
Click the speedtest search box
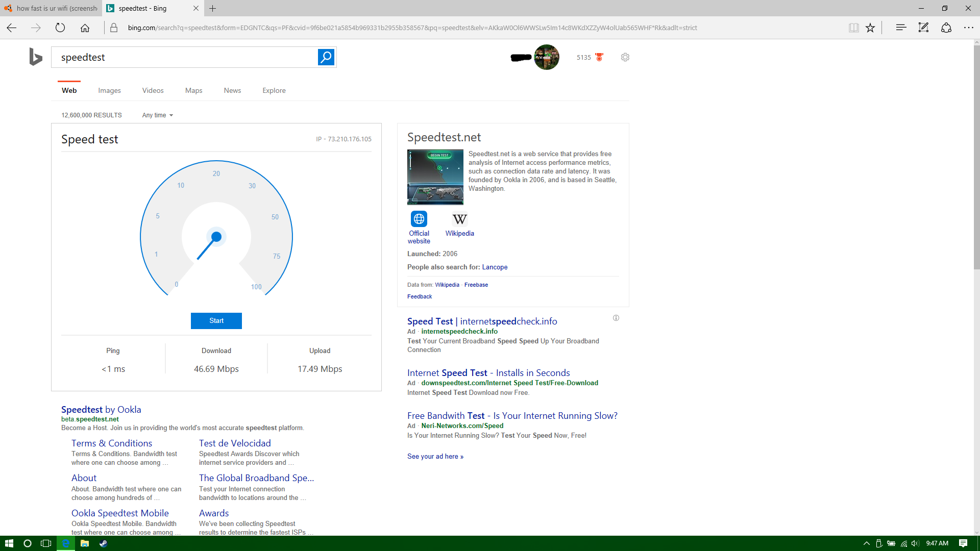coord(185,57)
